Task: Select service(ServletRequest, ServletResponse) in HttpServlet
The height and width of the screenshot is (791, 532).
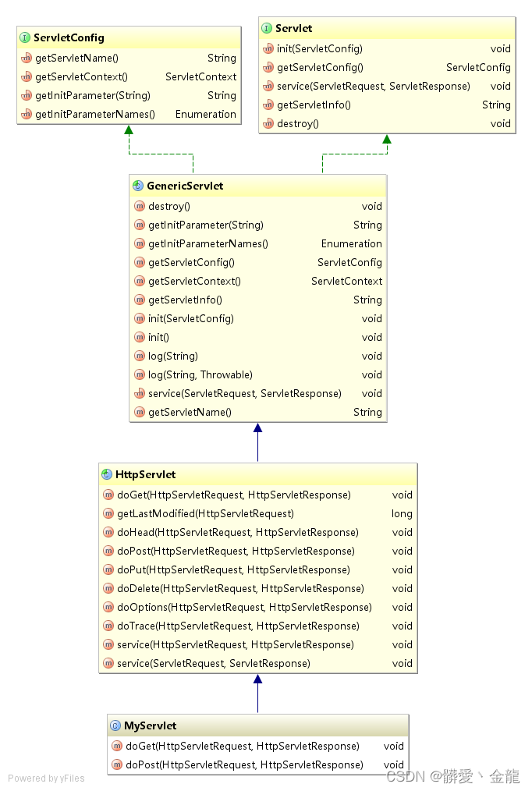Action: [x=214, y=663]
